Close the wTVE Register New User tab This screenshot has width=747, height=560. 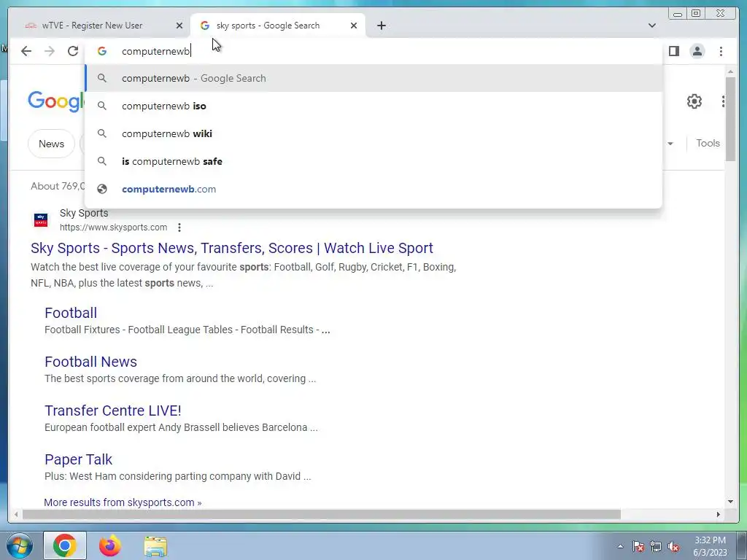tap(179, 26)
